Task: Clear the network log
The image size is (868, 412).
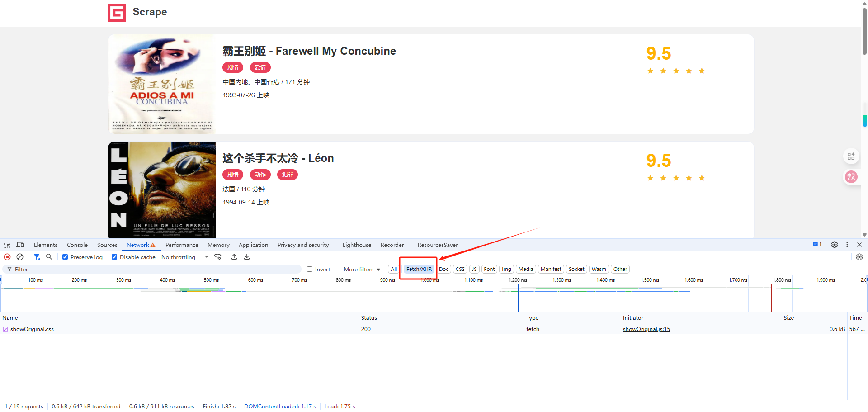Action: pos(20,257)
